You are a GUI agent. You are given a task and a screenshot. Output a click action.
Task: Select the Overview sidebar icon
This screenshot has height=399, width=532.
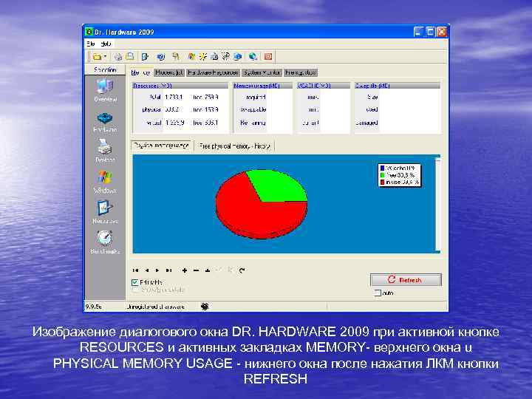105,86
